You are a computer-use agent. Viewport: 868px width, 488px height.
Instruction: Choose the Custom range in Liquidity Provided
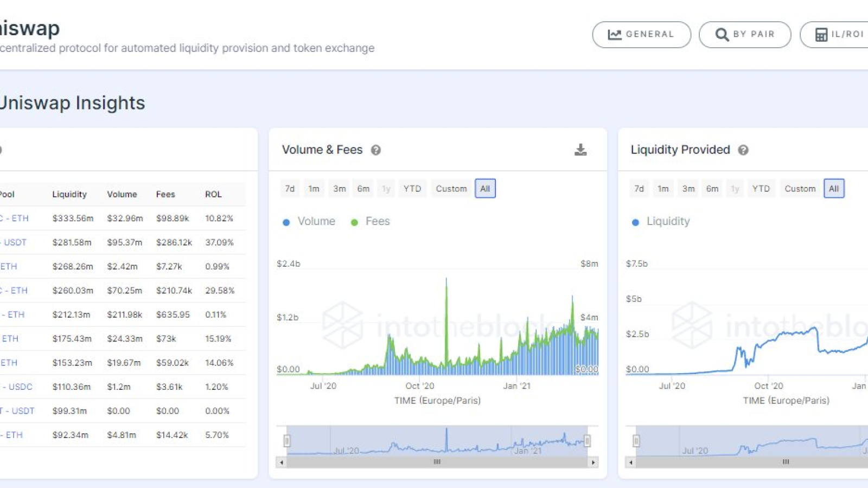(800, 189)
